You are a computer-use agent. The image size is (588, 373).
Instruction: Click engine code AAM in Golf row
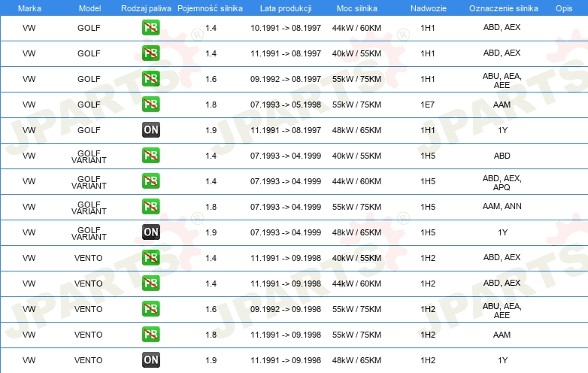click(x=502, y=105)
